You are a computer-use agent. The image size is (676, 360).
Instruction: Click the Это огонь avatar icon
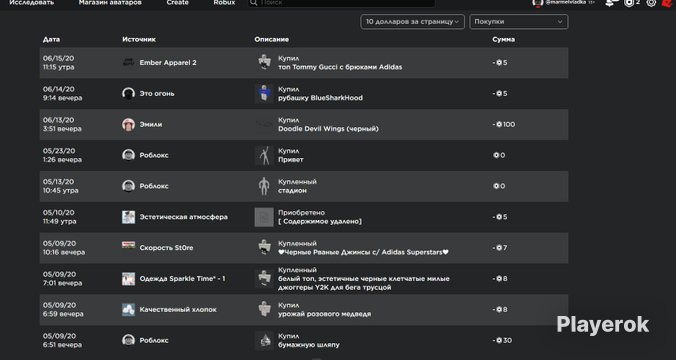(128, 94)
